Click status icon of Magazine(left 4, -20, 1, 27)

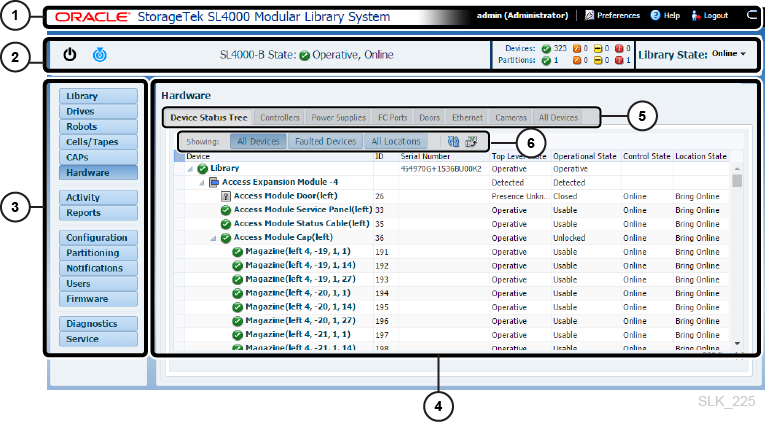click(238, 321)
